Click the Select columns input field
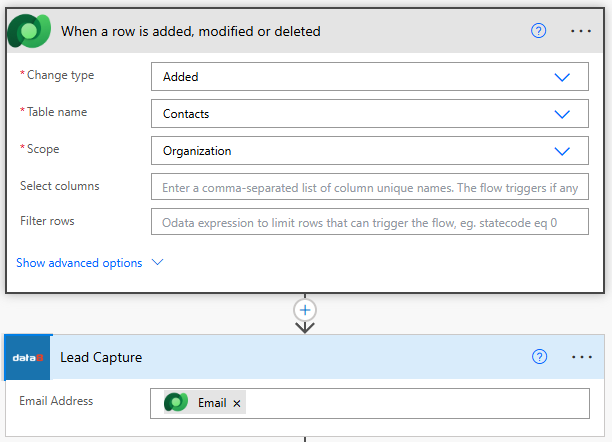The height and width of the screenshot is (442, 612). click(x=369, y=187)
